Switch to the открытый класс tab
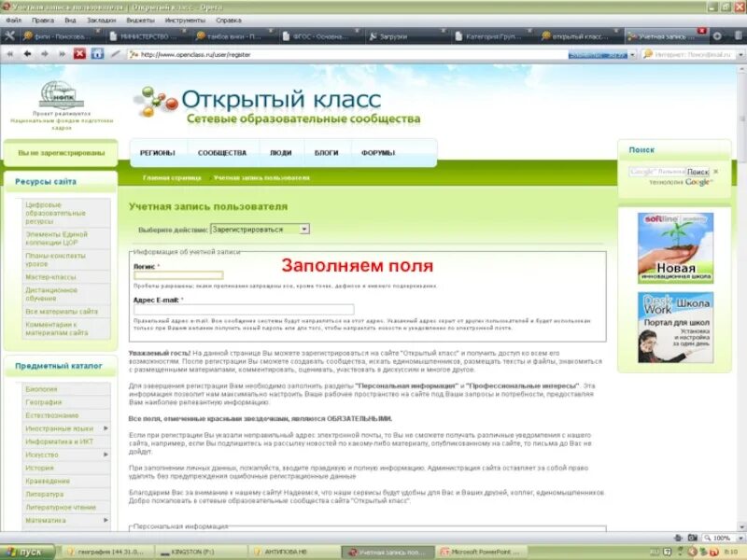This screenshot has width=747, height=560. tap(579, 36)
